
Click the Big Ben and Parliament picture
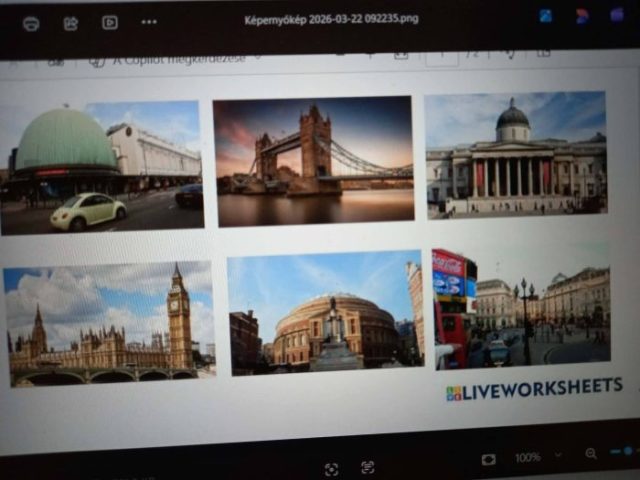tap(109, 324)
